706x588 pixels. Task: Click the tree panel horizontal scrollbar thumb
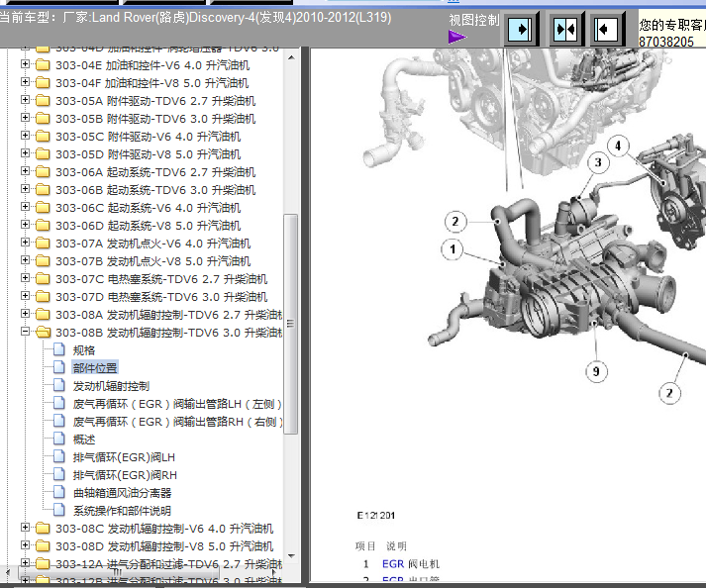(118, 573)
